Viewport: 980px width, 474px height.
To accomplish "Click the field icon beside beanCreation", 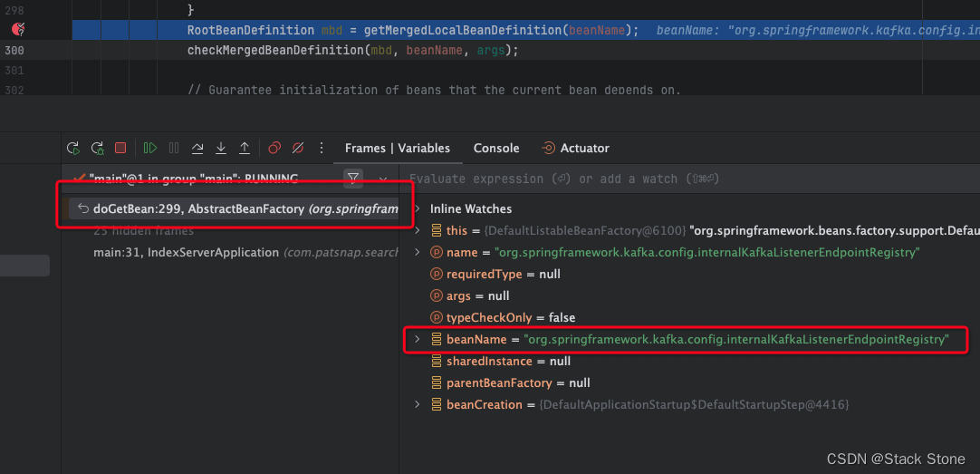I will (x=437, y=404).
